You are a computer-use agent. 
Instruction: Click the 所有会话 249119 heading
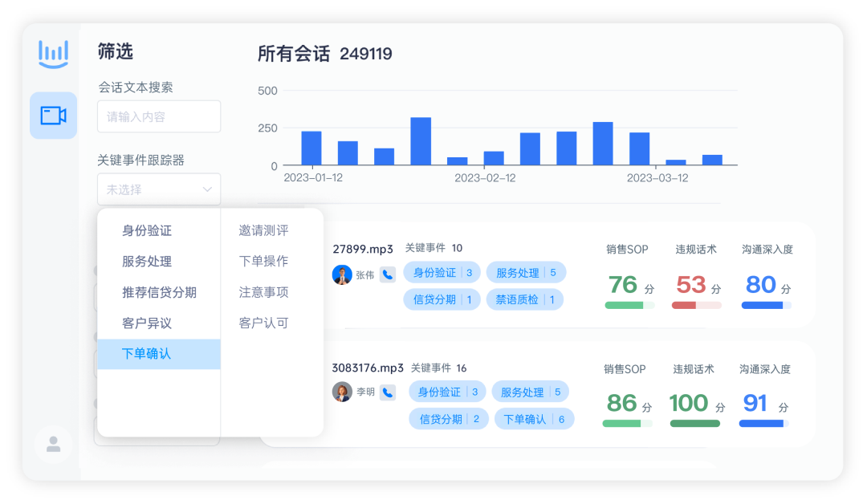[324, 54]
